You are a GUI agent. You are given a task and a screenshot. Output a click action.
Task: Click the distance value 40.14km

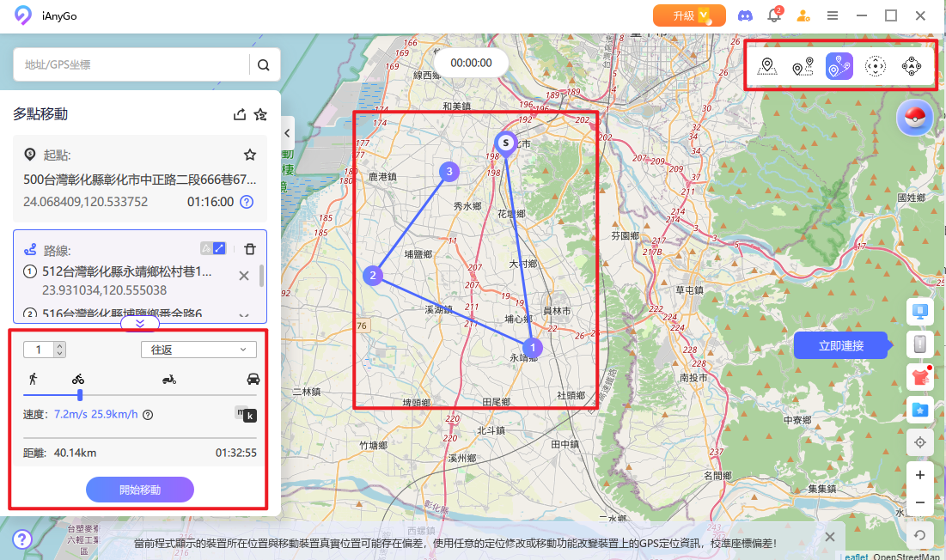coord(75,453)
